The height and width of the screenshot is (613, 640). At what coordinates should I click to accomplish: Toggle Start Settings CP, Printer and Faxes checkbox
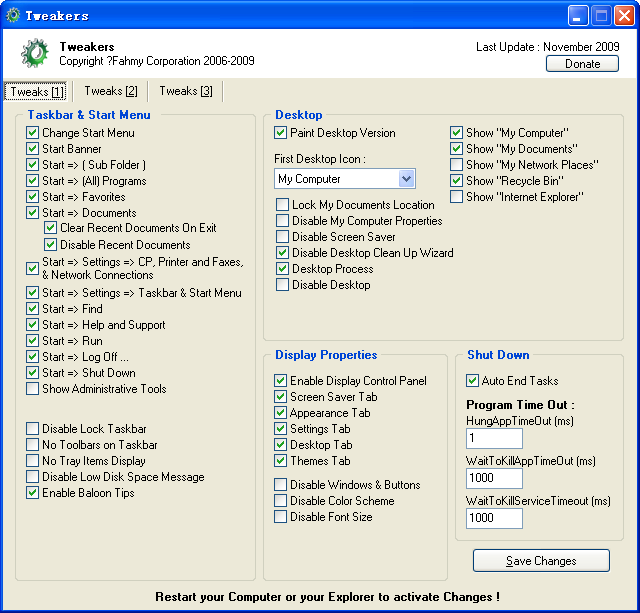coord(32,269)
